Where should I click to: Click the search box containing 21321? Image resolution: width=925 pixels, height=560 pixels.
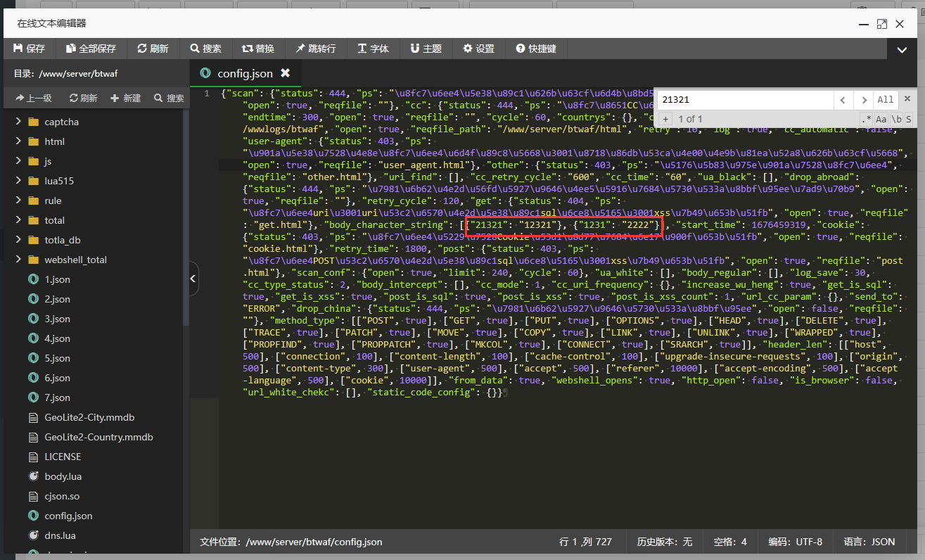coord(746,100)
